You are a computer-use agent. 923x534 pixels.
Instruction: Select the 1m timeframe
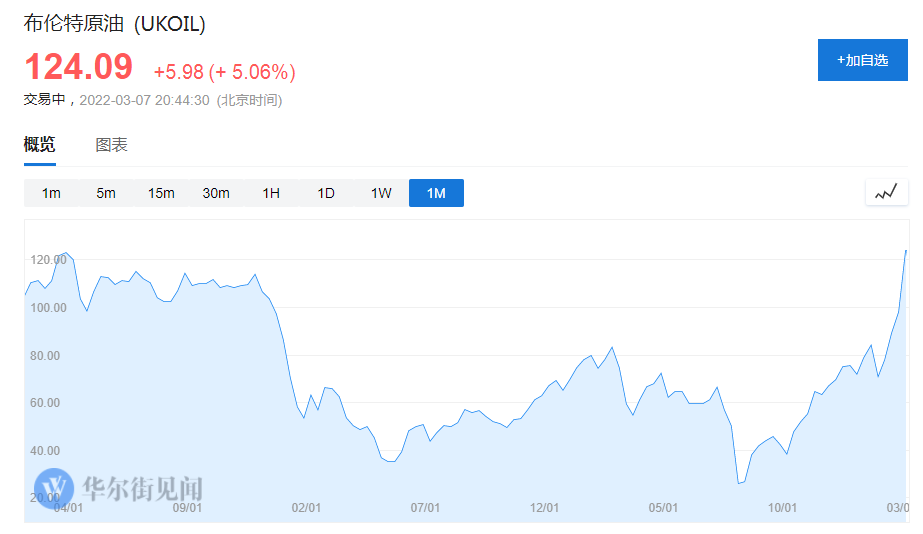click(51, 193)
